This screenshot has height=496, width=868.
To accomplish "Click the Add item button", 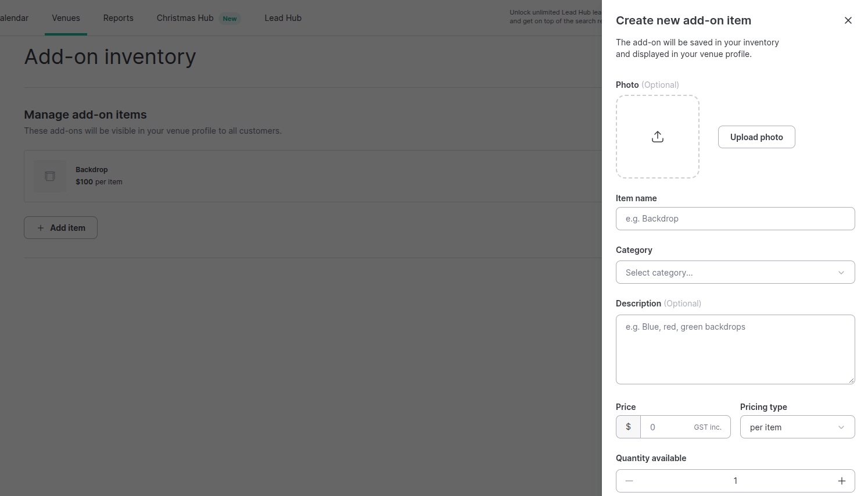I will point(60,227).
